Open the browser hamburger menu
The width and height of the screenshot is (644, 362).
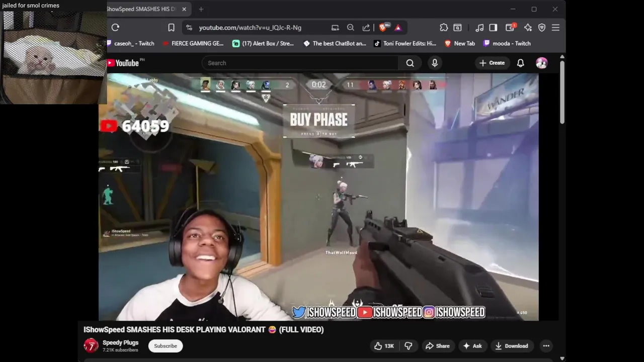(x=555, y=28)
